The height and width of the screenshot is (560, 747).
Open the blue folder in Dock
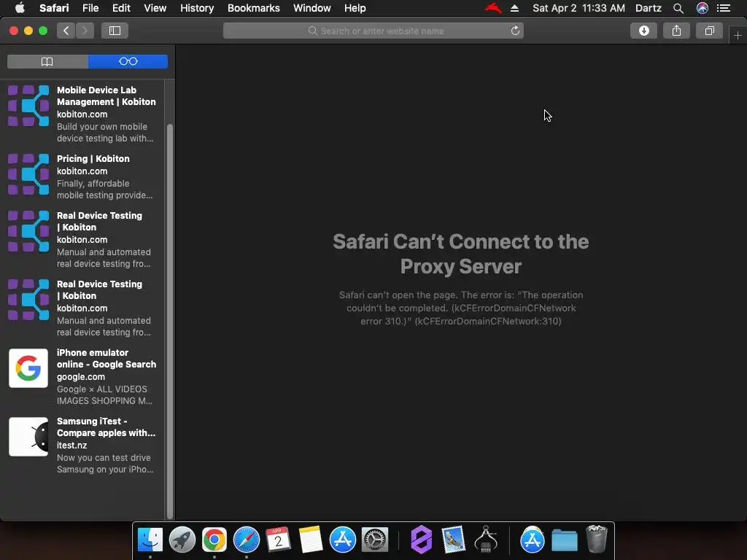pos(565,541)
